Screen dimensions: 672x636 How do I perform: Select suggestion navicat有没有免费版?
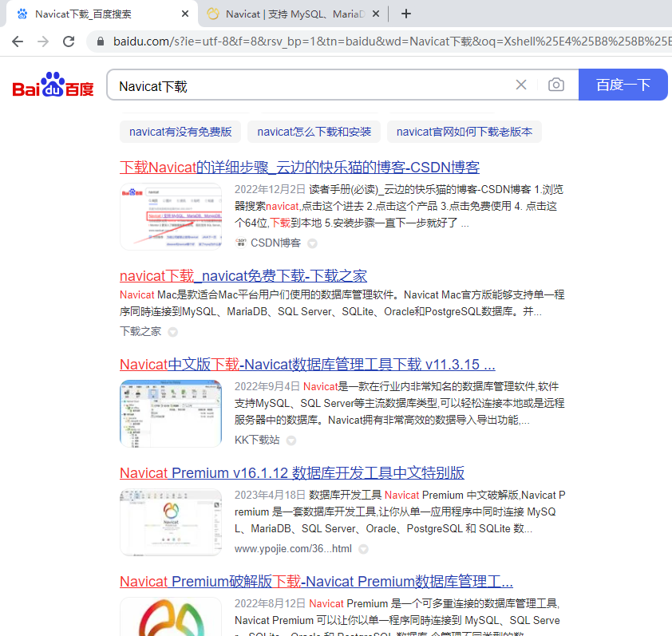tap(180, 132)
